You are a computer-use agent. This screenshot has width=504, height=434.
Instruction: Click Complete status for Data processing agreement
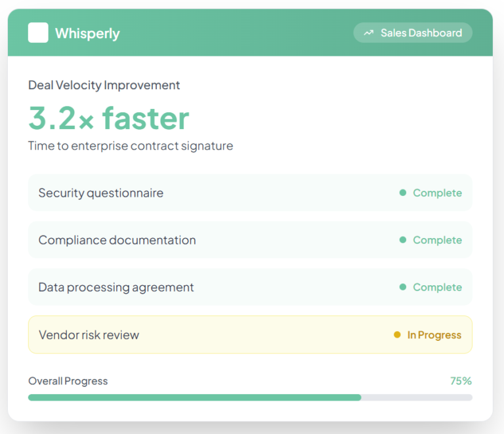(437, 287)
